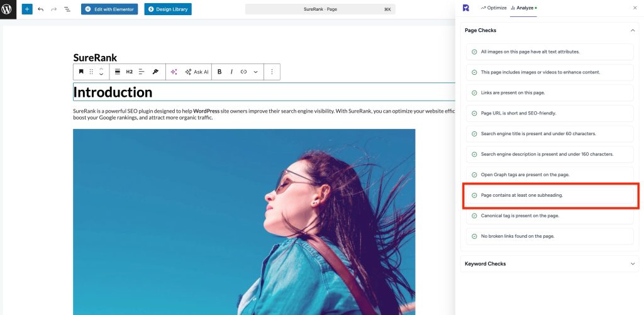Open more formatting options chevron
This screenshot has width=644, height=315.
tap(255, 72)
